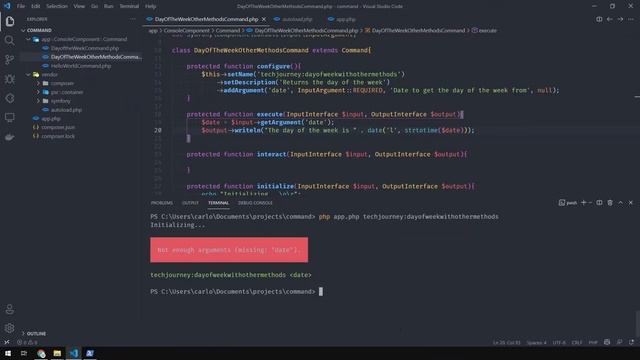Open the Help menu
The height and width of the screenshot is (360, 640).
151,6
